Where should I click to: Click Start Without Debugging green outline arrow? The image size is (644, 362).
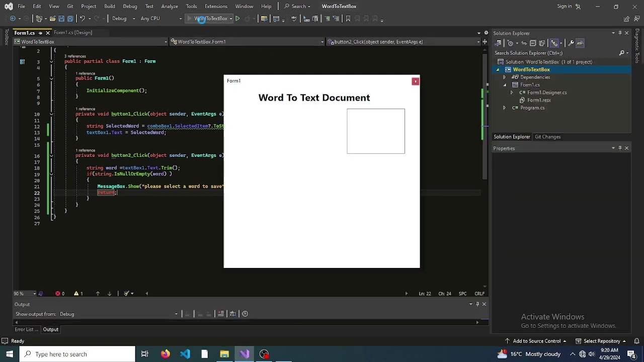coord(237,19)
